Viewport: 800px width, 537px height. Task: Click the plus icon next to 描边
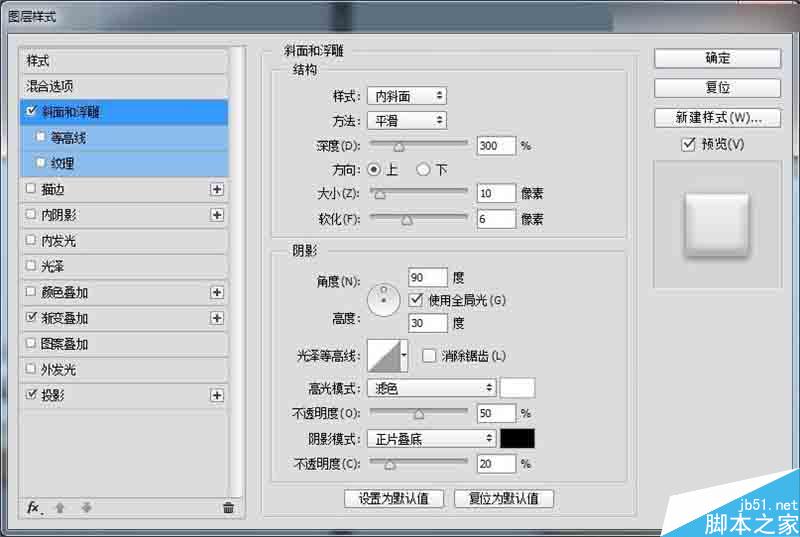click(x=217, y=189)
